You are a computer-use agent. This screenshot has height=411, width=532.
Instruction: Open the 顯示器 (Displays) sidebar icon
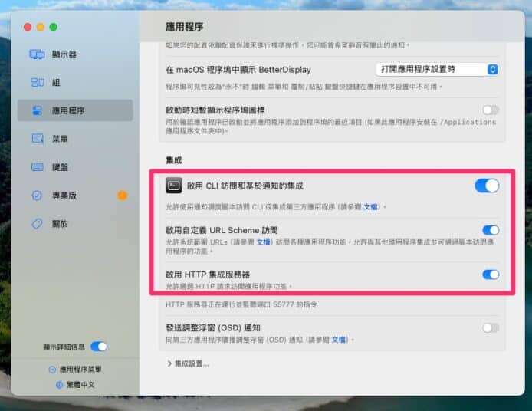pos(37,54)
